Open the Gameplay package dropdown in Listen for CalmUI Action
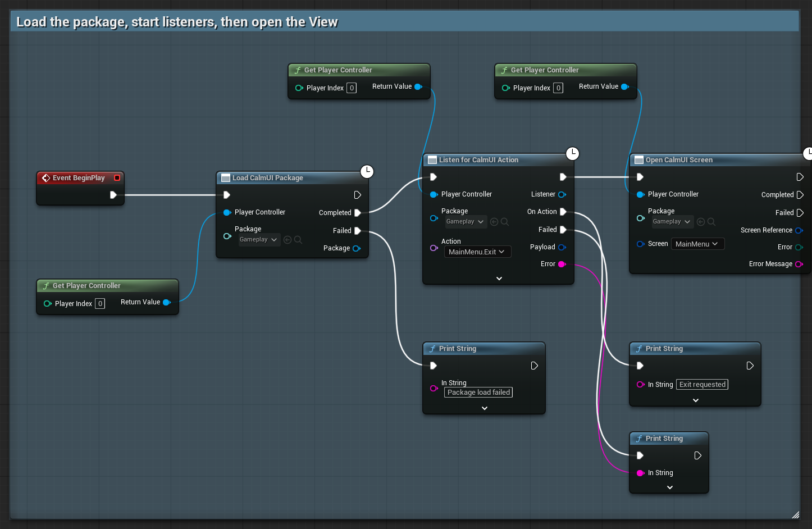Image resolution: width=812 pixels, height=529 pixels. pyautogui.click(x=465, y=222)
